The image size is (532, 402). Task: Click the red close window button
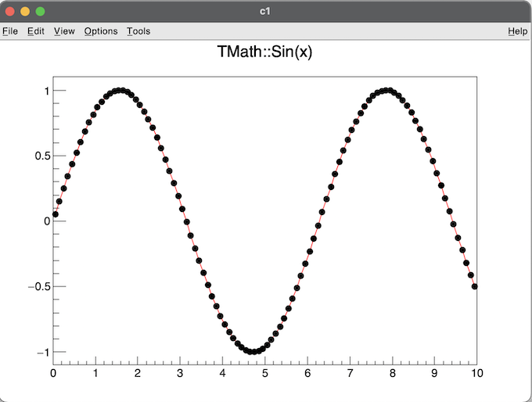click(10, 12)
